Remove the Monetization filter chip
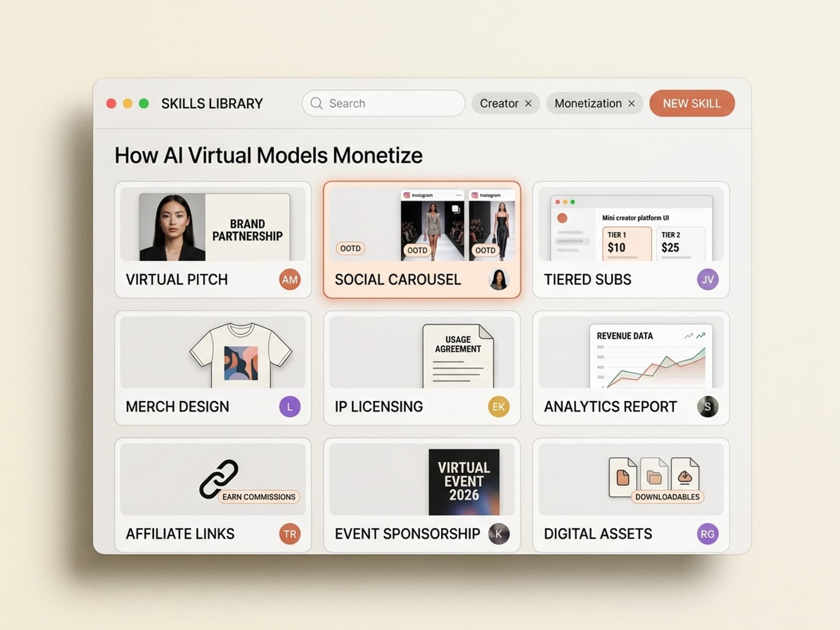Screen dimensions: 840x630 631,103
